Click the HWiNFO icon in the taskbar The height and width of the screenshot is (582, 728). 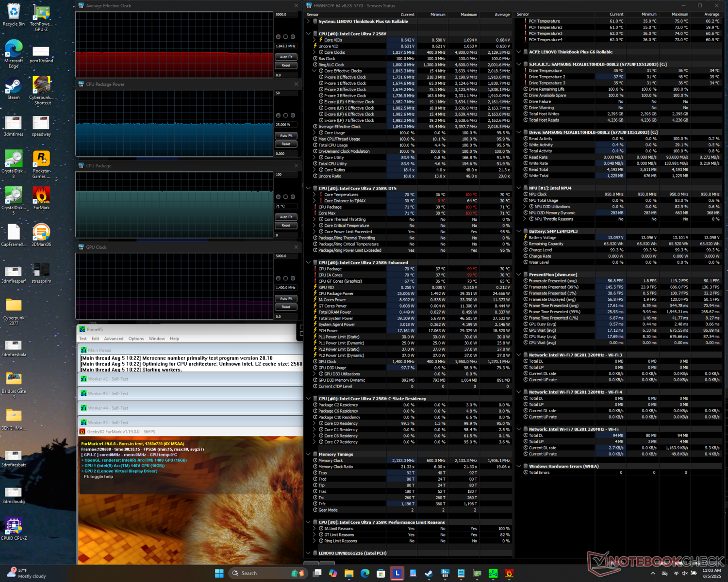[445, 573]
